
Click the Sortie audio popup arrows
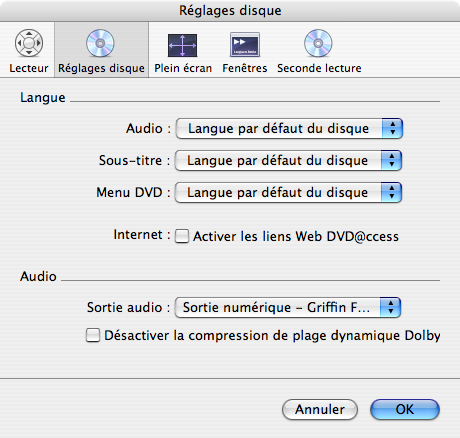391,307
